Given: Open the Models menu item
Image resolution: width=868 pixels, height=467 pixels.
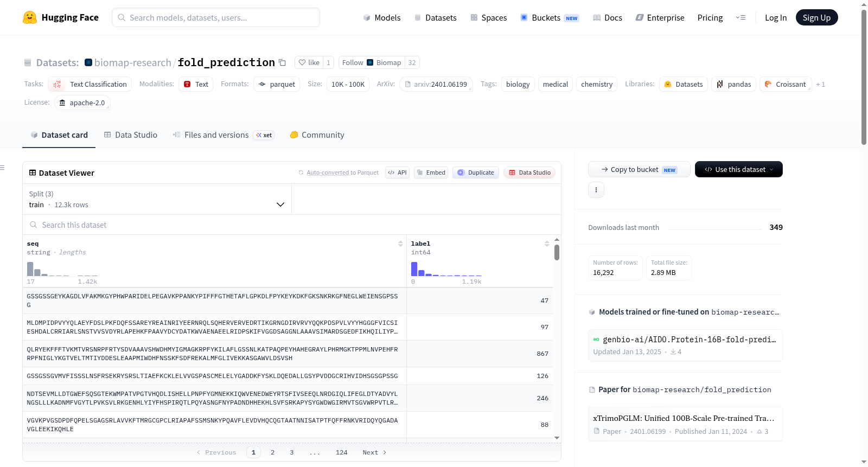Looking at the screenshot, I should (382, 17).
